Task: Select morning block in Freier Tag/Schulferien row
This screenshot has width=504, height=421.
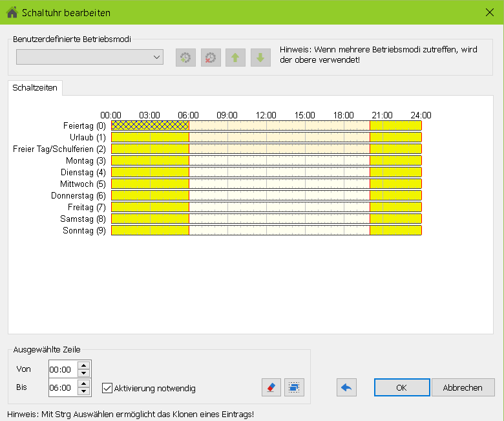Action: click(x=150, y=149)
